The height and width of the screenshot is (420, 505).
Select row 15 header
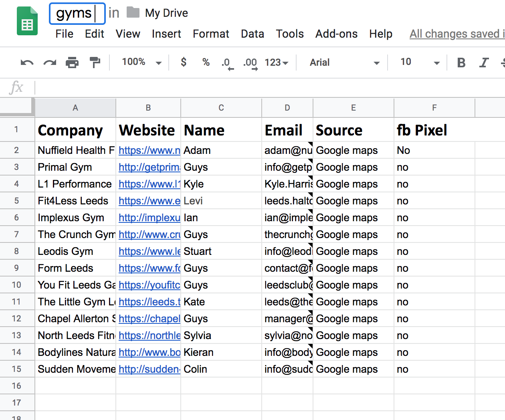point(17,369)
